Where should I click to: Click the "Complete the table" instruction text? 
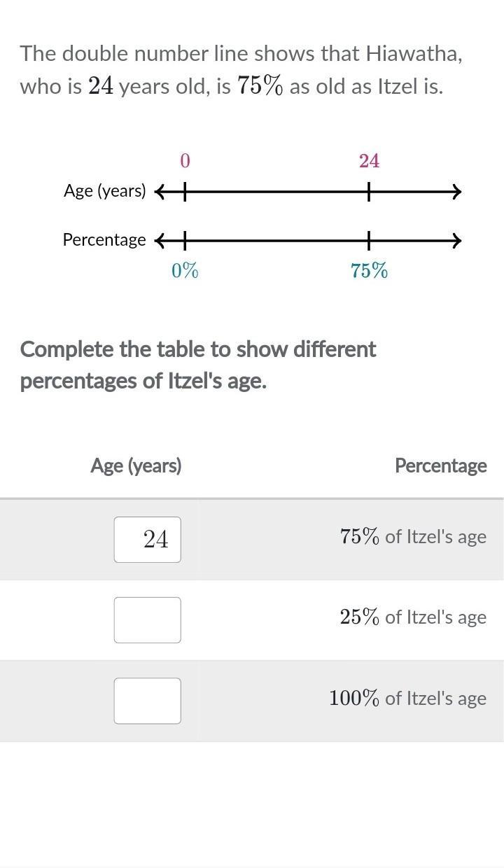[198, 365]
